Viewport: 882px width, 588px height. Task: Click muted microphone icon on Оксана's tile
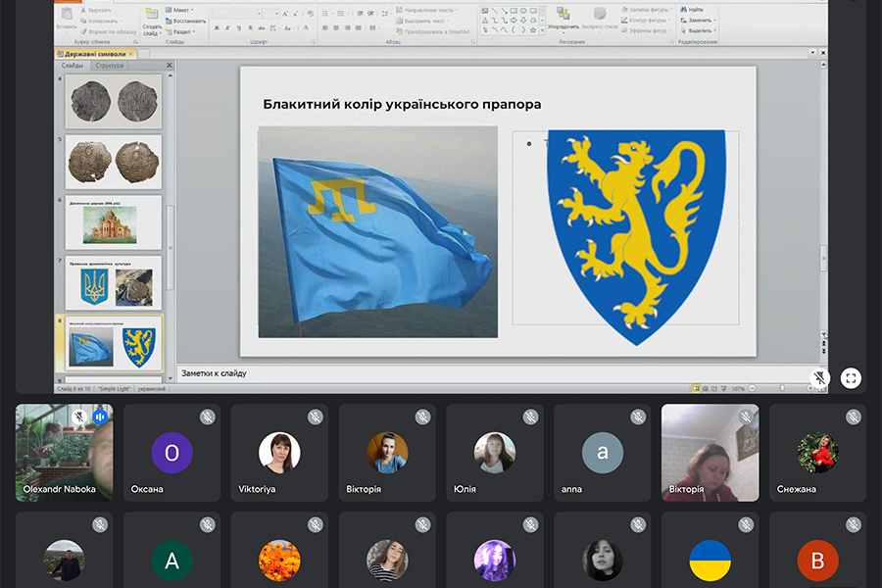[x=207, y=417]
